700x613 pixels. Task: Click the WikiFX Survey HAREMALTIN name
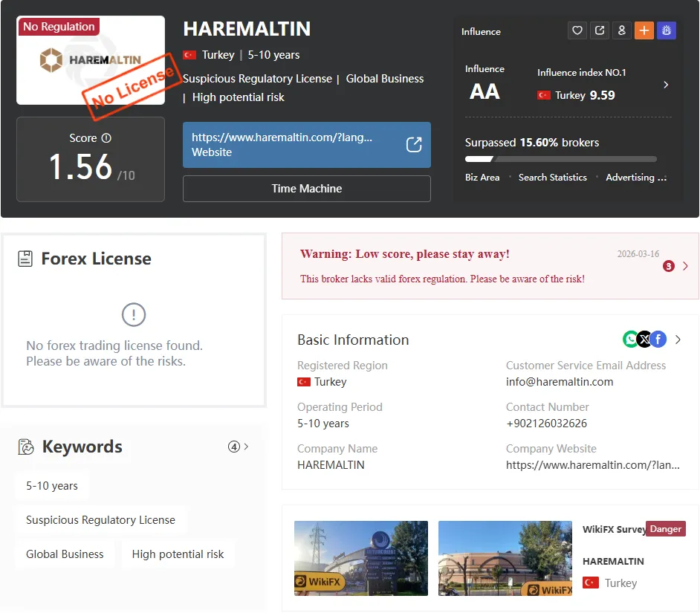point(613,561)
